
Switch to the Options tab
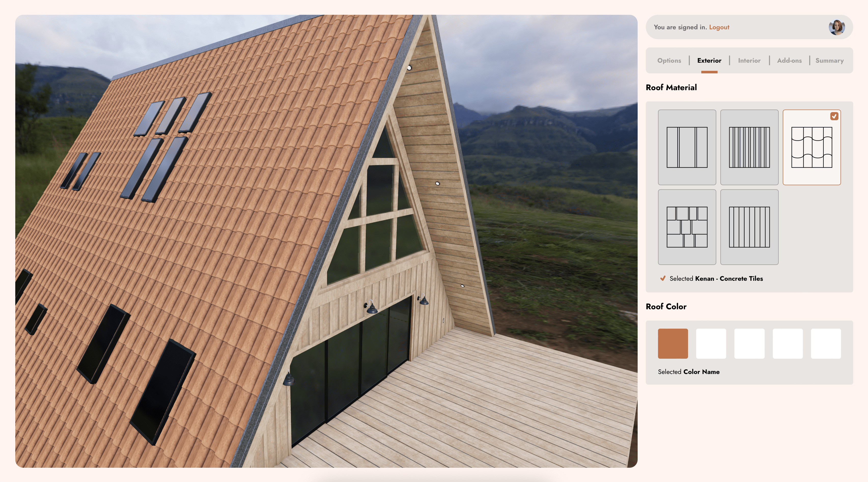pyautogui.click(x=669, y=60)
